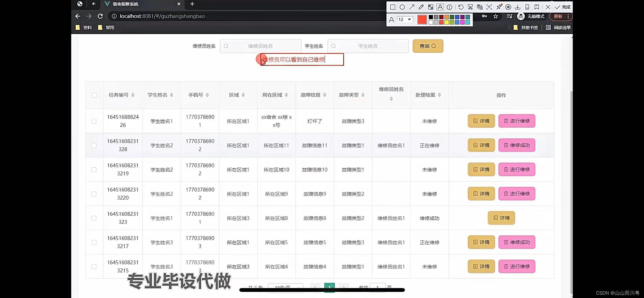Image resolution: width=644 pixels, height=298 pixels.
Task: Click 10条/页 page size selector
Action: 286,287
